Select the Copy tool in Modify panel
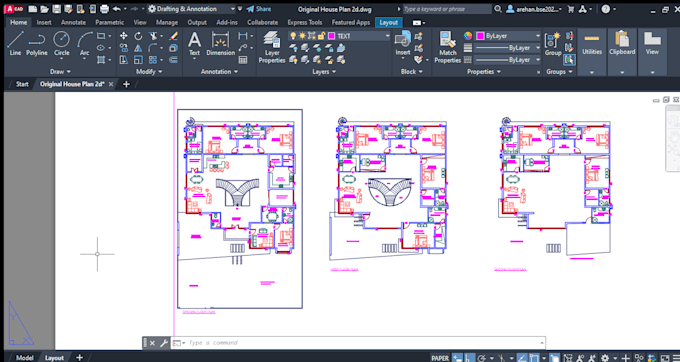 (x=124, y=48)
